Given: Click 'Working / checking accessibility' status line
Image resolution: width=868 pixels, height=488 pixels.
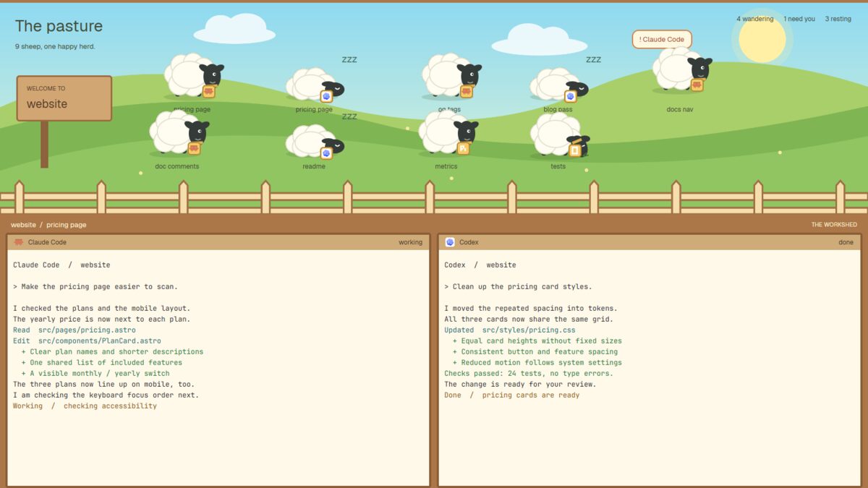Looking at the screenshot, I should [x=85, y=406].
